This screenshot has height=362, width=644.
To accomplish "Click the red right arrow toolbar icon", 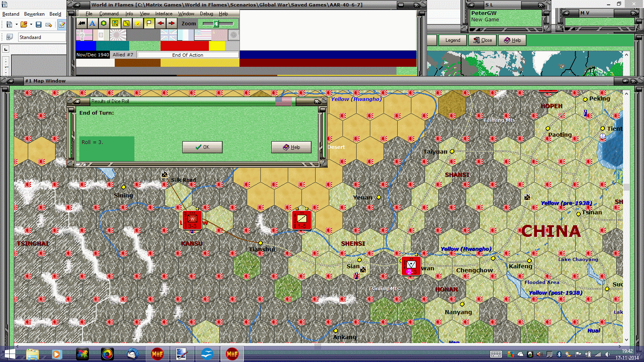I will tap(171, 23).
